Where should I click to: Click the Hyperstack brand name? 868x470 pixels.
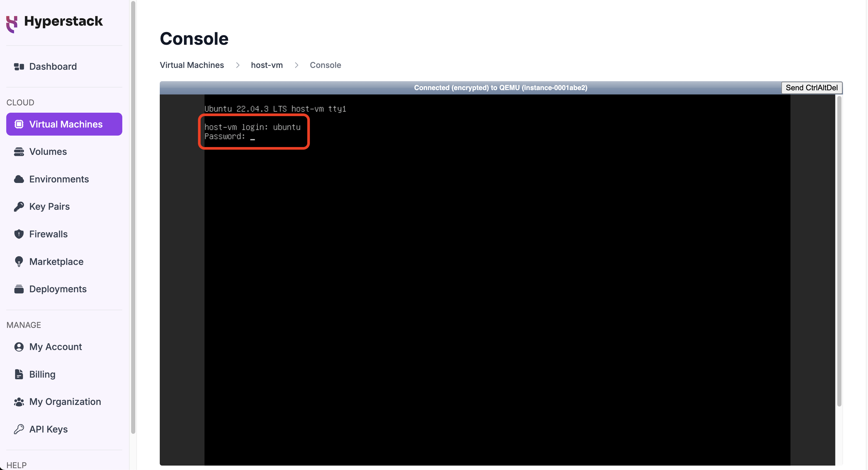tap(63, 22)
